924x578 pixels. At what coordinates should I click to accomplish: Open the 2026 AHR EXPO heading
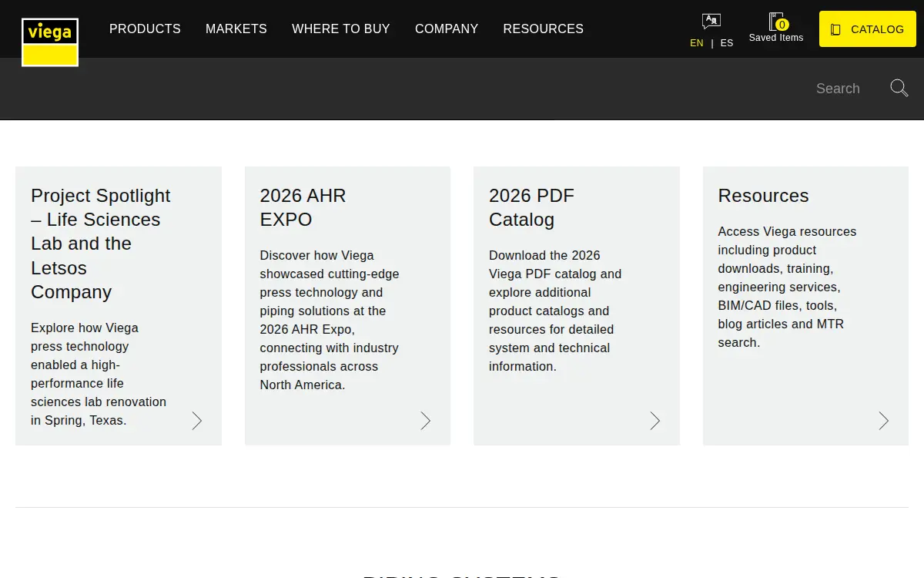click(x=303, y=207)
